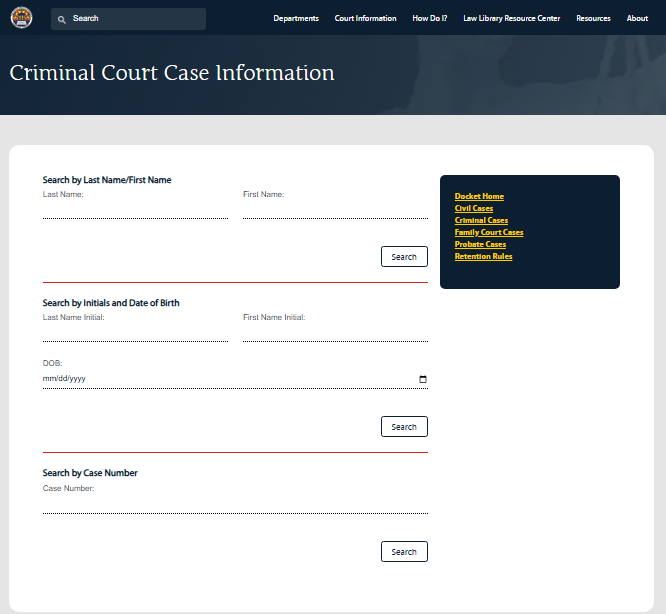Click the First Name Initial field
666x614 pixels.
pos(335,332)
